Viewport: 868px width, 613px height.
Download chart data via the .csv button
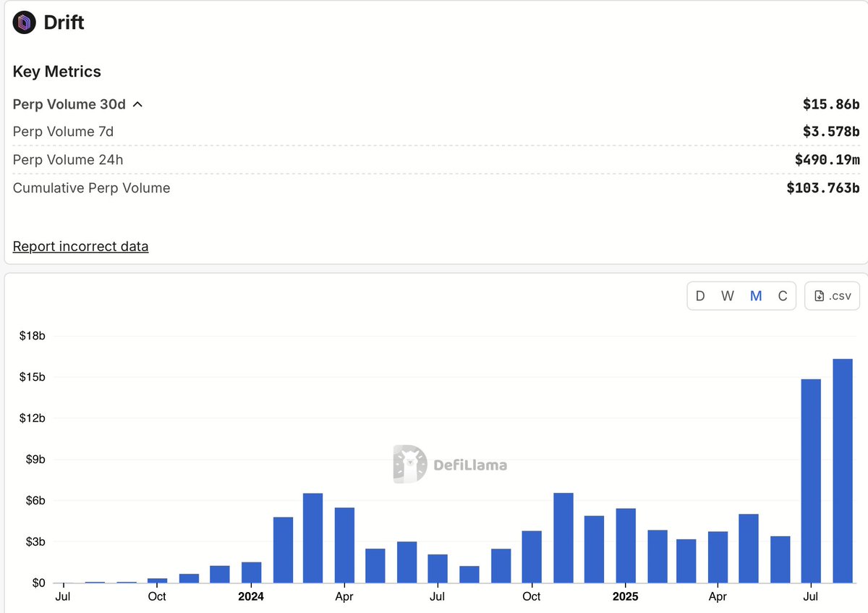point(832,295)
